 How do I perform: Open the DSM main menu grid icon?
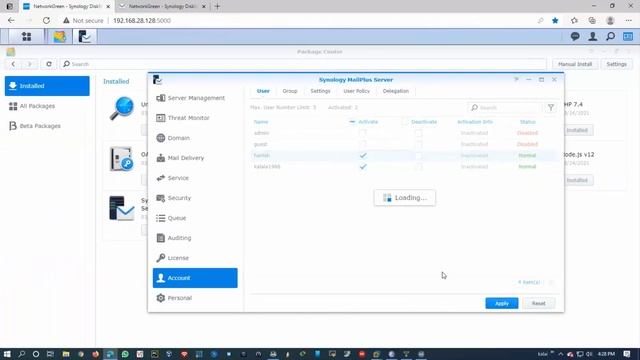click(x=27, y=37)
